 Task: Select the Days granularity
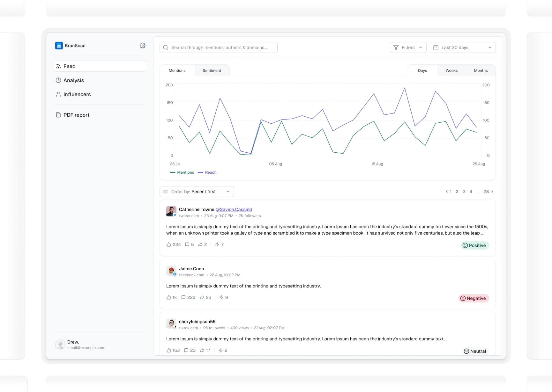tap(422, 70)
